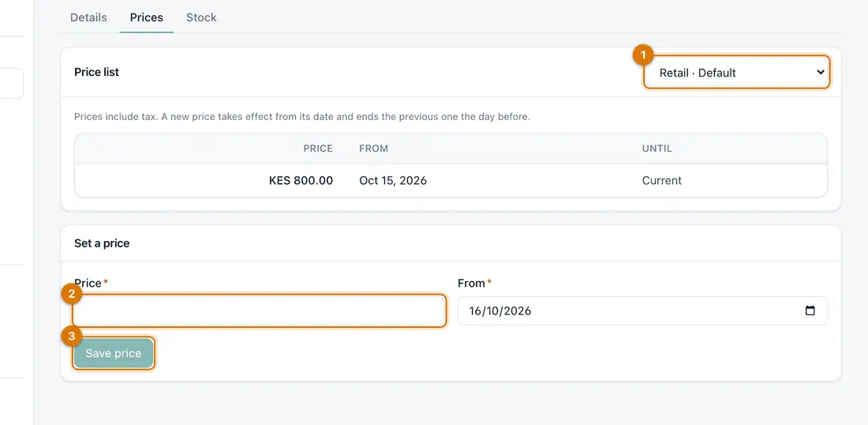This screenshot has width=868, height=425.
Task: Select the Oct 15, 2026 from date cell
Action: [x=393, y=181]
